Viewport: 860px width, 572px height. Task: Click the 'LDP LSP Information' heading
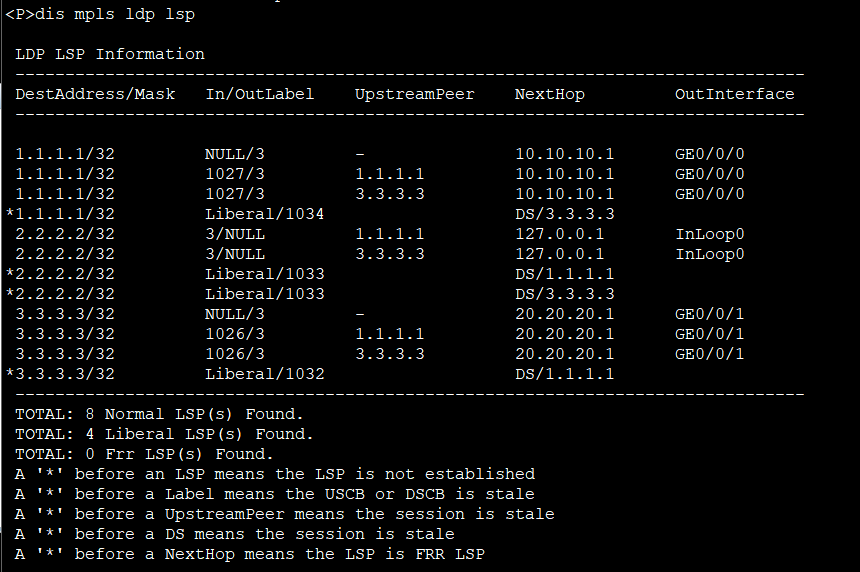[x=110, y=54]
